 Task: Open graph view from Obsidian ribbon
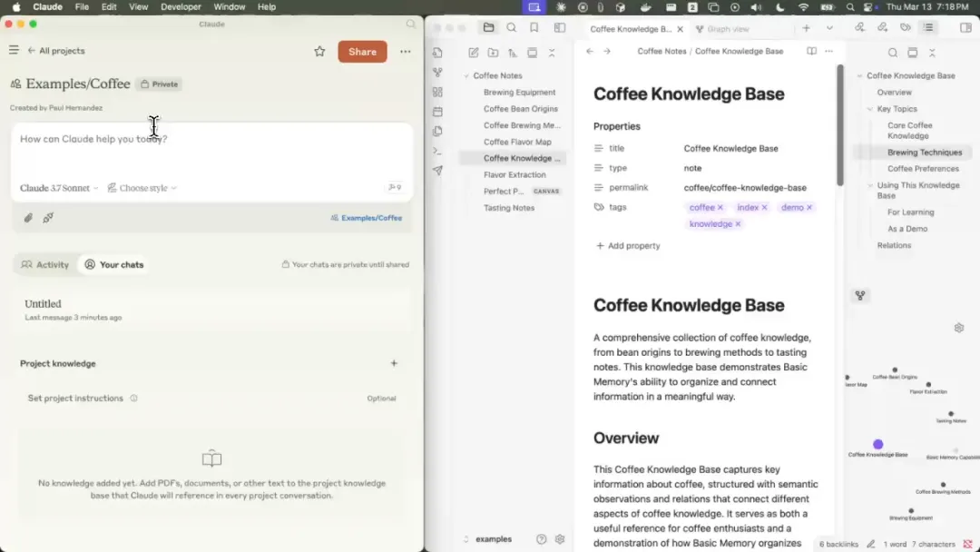point(437,73)
